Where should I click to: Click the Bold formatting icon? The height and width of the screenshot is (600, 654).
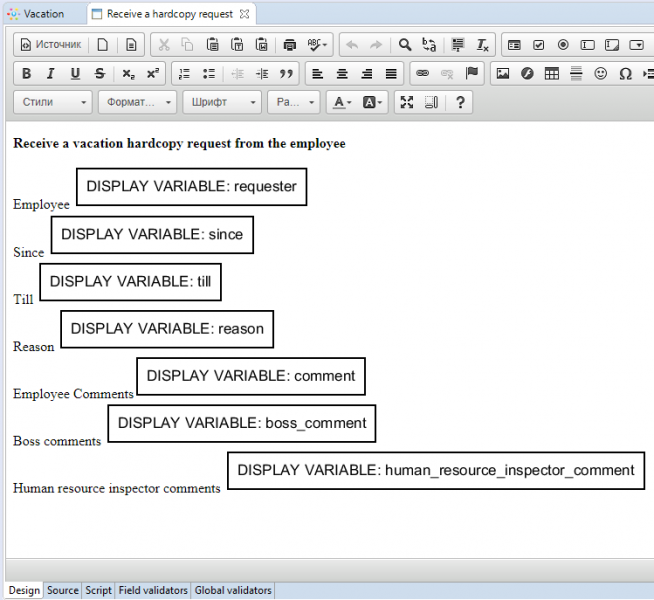click(x=26, y=74)
